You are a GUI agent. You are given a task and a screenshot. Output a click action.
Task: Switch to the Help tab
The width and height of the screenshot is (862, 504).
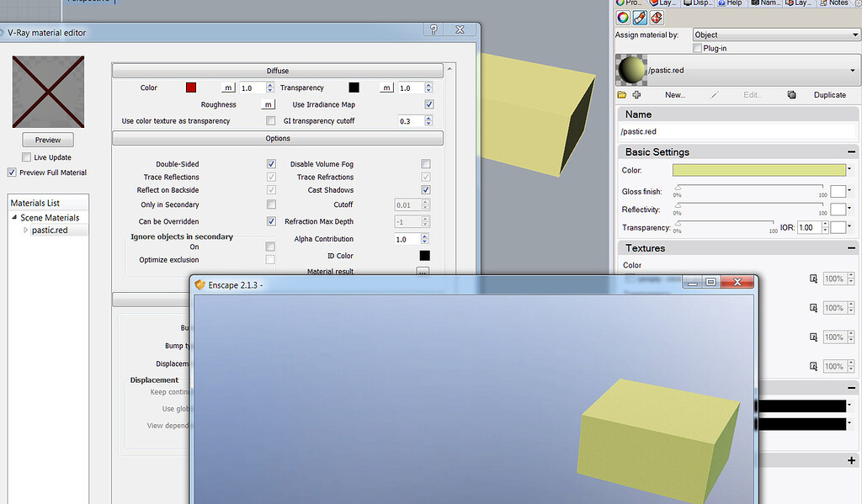731,3
